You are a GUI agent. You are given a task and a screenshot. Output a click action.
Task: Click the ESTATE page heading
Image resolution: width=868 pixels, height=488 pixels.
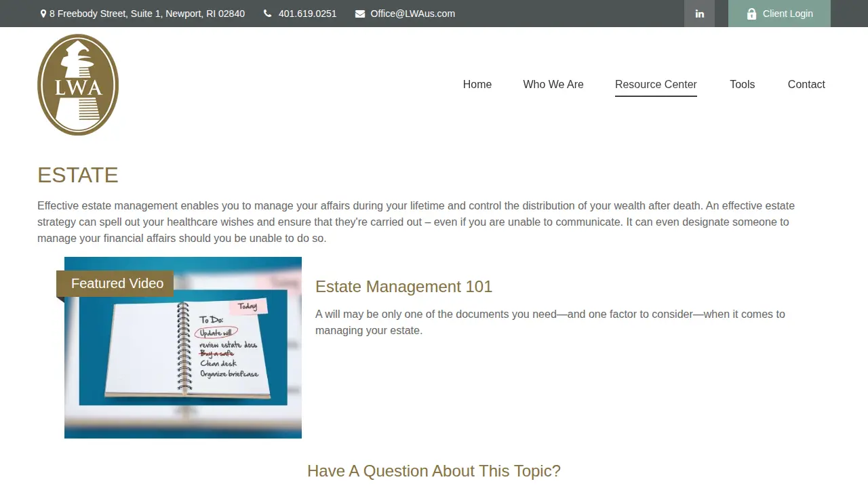pos(78,175)
